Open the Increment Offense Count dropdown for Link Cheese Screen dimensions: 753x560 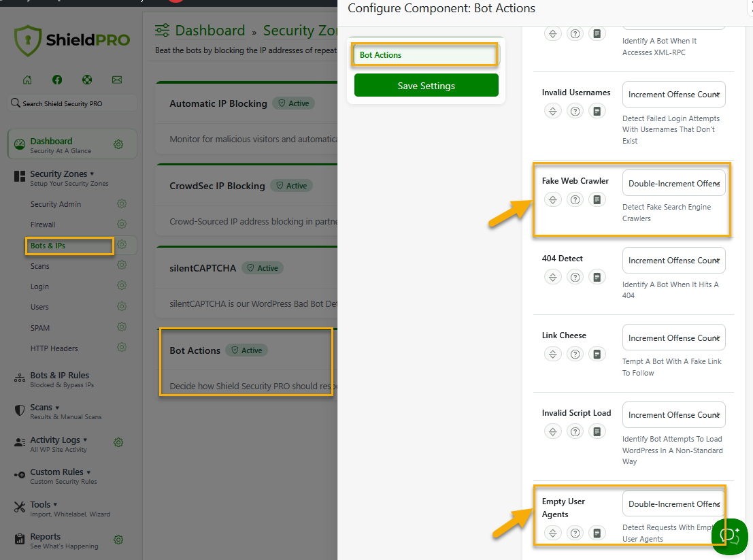(x=673, y=337)
